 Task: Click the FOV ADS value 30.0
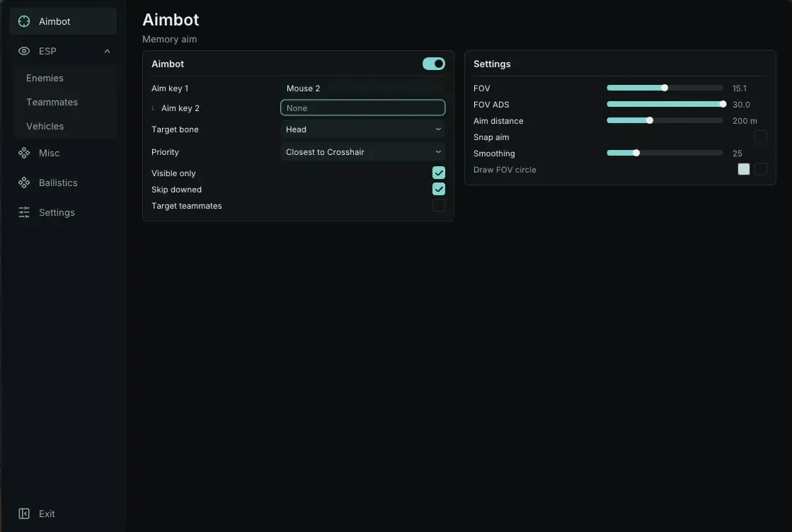741,105
